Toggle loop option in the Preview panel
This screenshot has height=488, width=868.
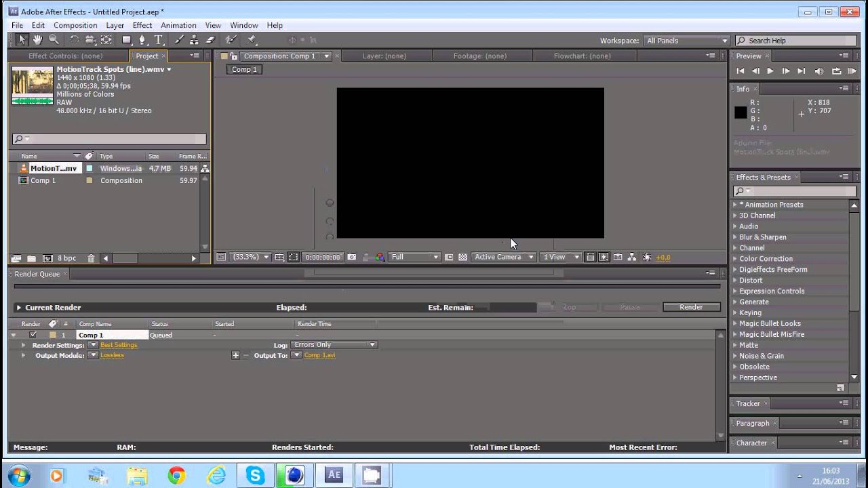pos(836,71)
